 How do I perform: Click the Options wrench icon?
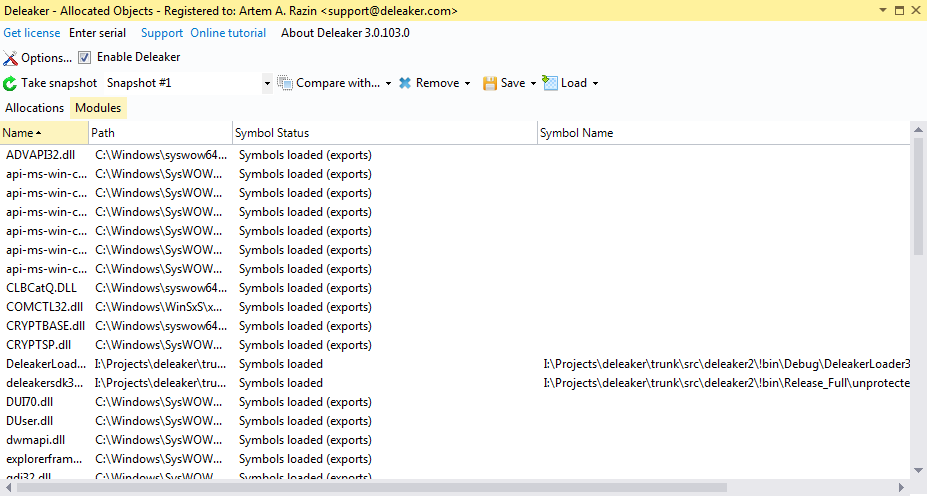[10, 58]
